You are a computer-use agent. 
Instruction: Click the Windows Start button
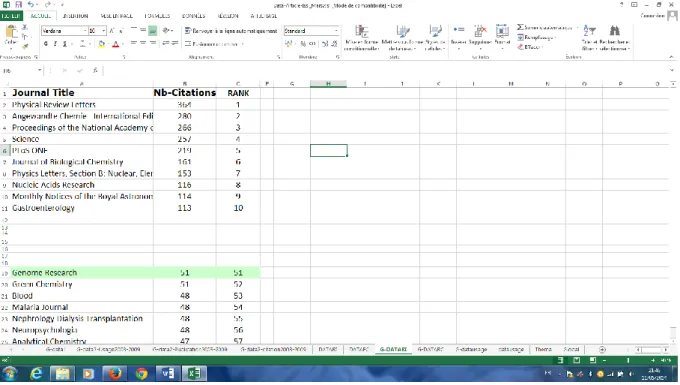(x=10, y=373)
